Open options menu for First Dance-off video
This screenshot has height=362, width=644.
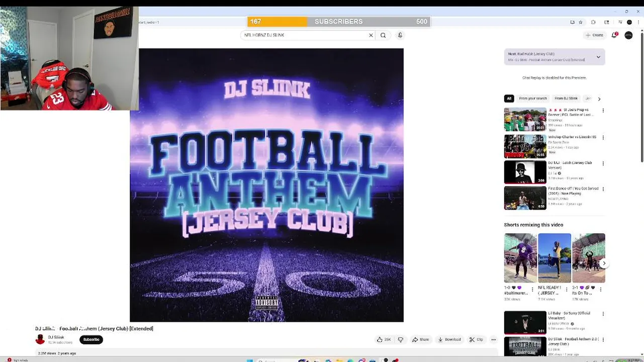(603, 189)
